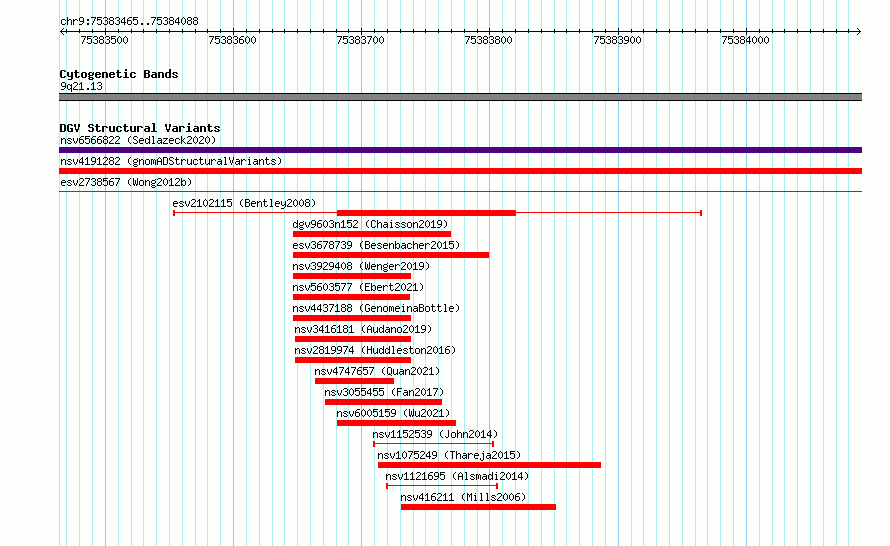Click ruler position 75383900
This screenshot has height=546, width=890.
(x=618, y=40)
